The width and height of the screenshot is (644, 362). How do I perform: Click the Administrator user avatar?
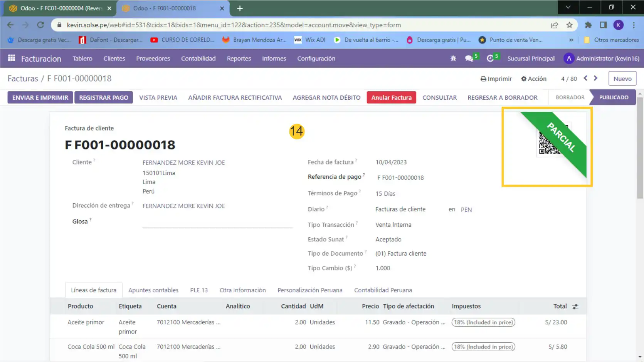[x=569, y=59]
